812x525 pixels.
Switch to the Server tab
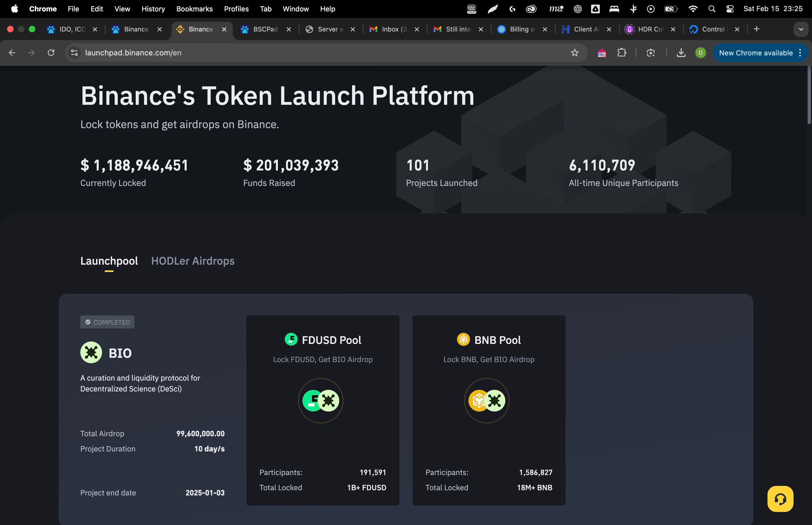point(330,29)
